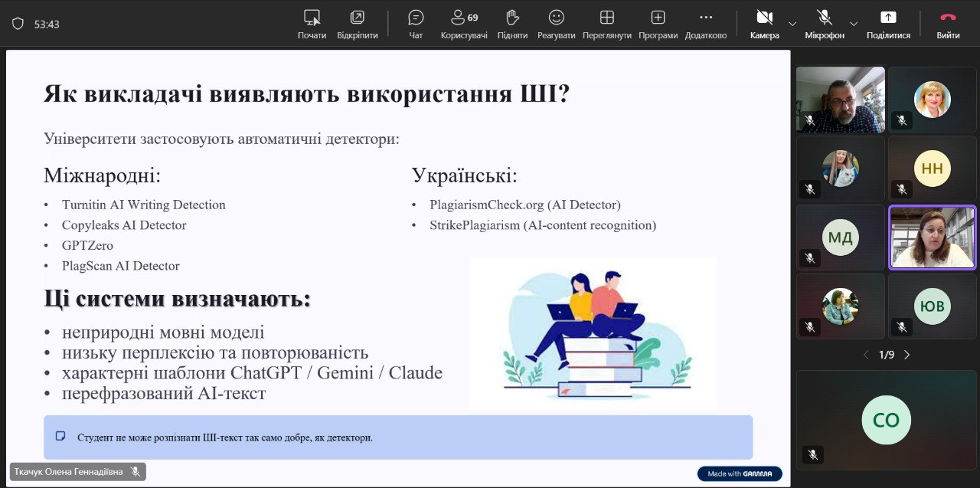Expand the microphone options arrow
This screenshot has height=488, width=980.
pyautogui.click(x=854, y=24)
